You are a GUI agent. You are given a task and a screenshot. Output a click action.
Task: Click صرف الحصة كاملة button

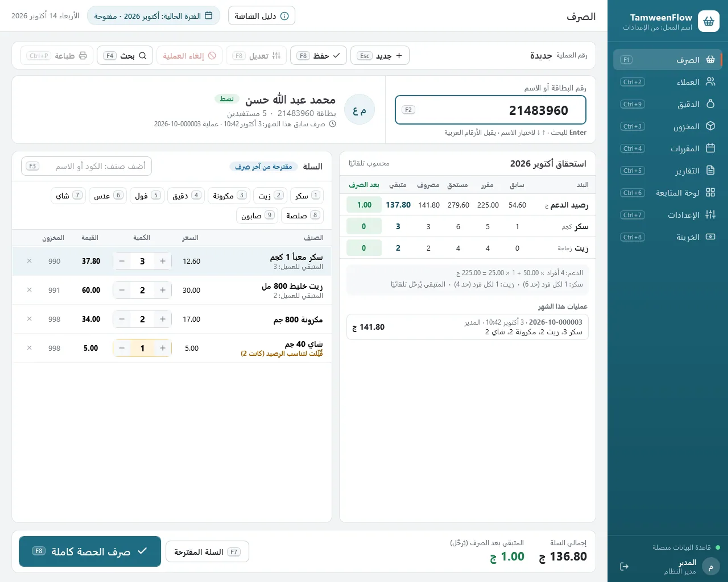90,551
